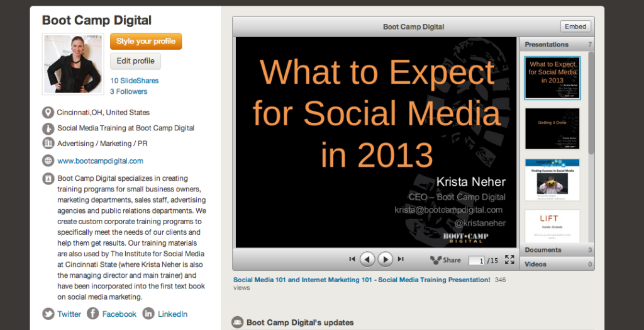Expand the Documents section
Viewport: 644px width, 330px height.
tap(543, 250)
